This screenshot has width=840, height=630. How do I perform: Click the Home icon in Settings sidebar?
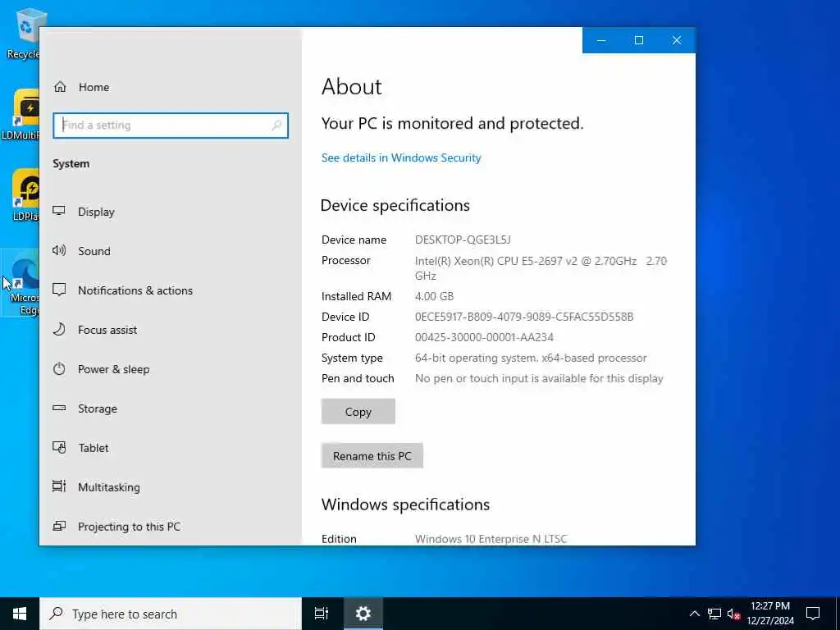point(60,87)
